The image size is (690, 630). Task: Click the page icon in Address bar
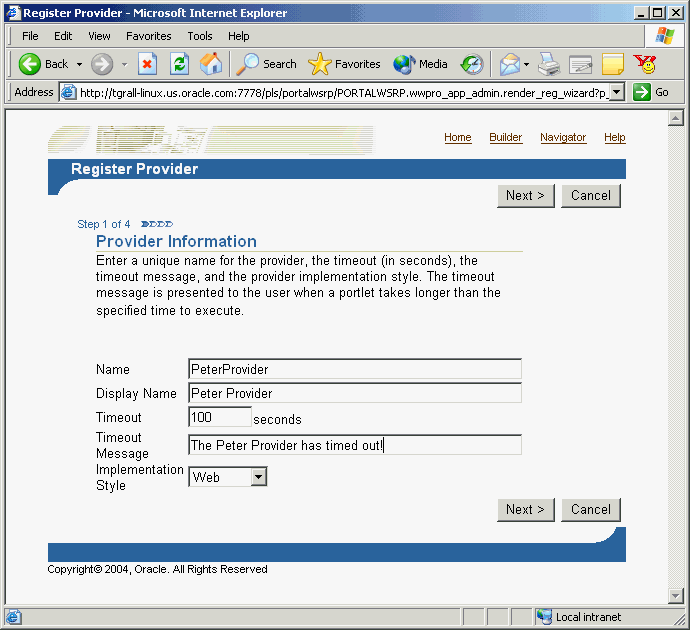68,92
